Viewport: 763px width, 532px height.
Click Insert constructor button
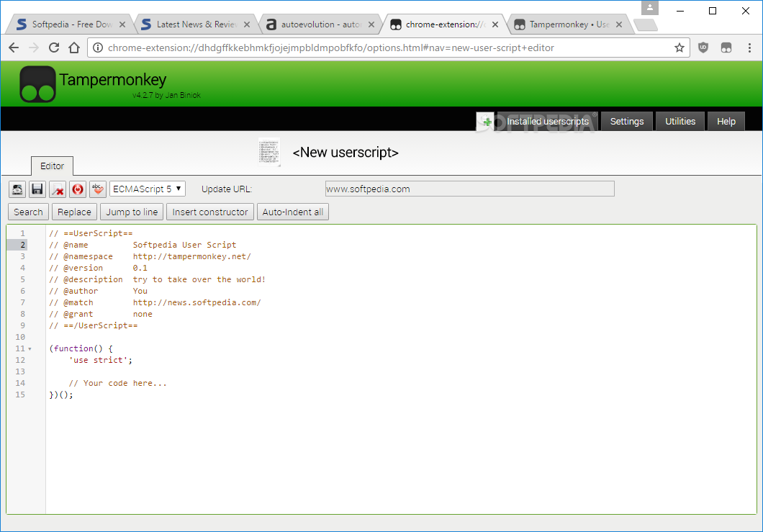click(x=210, y=212)
